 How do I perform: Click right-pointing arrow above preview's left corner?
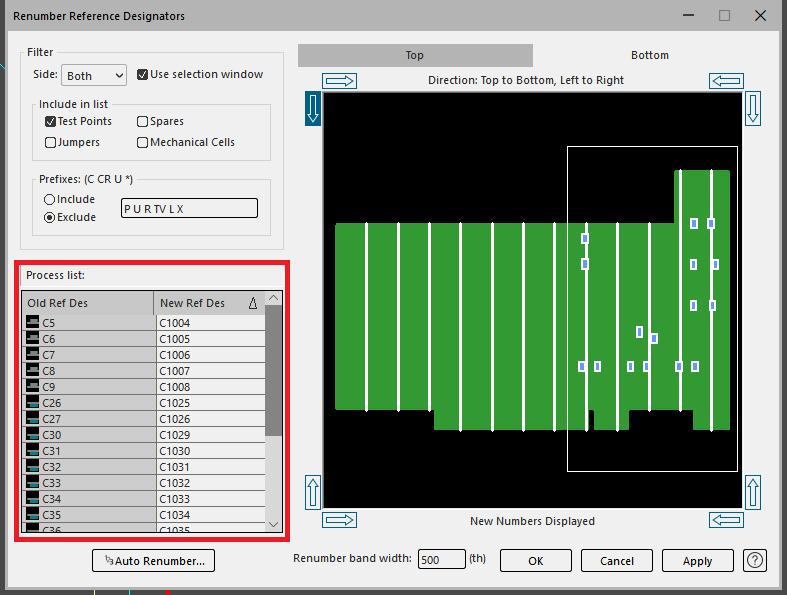point(340,80)
